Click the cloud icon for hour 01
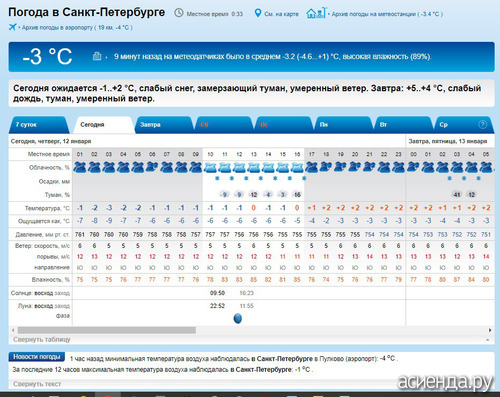This screenshot has width=500, height=397. [x=80, y=167]
